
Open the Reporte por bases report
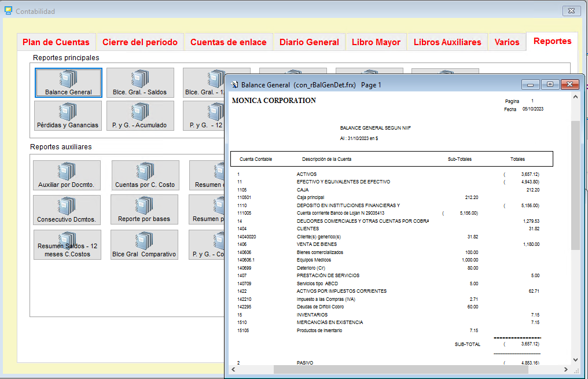pos(144,209)
